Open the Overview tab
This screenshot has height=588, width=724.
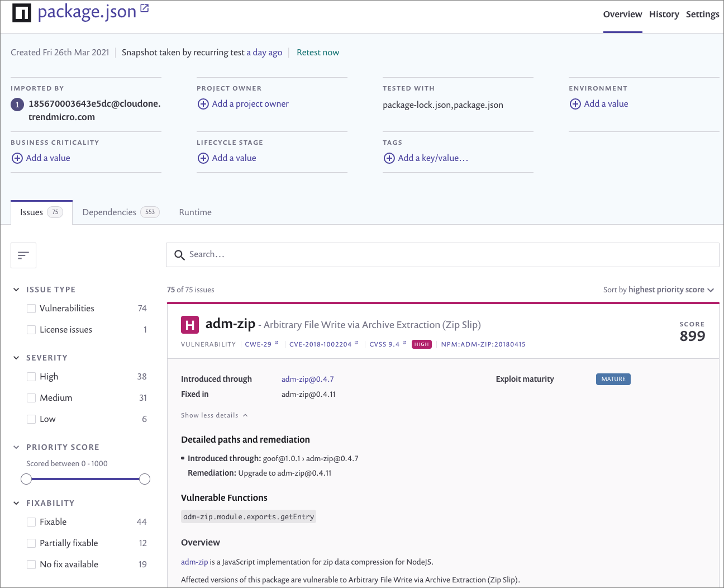(x=622, y=15)
